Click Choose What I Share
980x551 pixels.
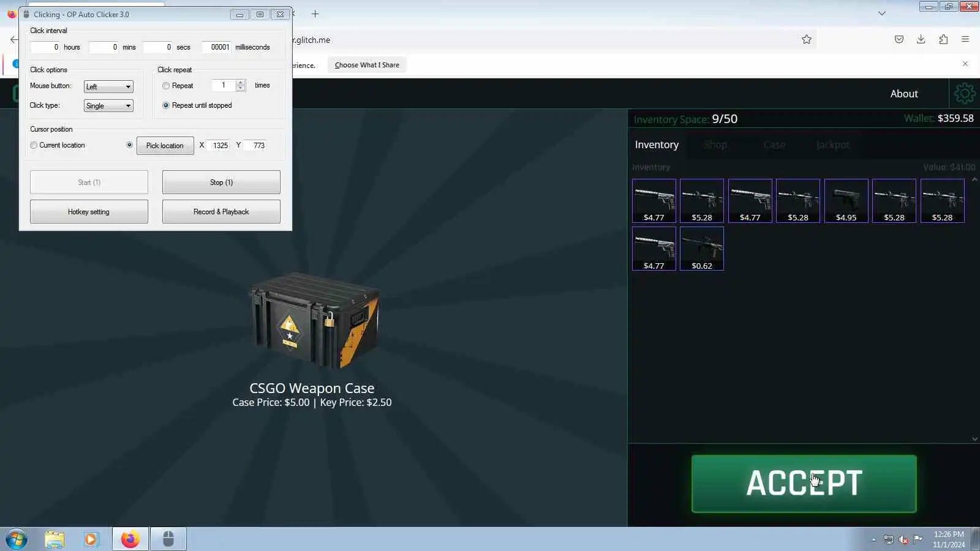[367, 65]
